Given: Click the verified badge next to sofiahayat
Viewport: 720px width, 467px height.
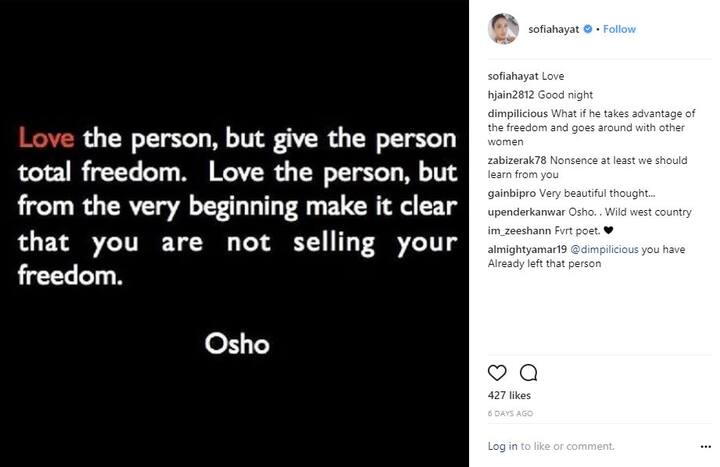Looking at the screenshot, I should pyautogui.click(x=589, y=30).
